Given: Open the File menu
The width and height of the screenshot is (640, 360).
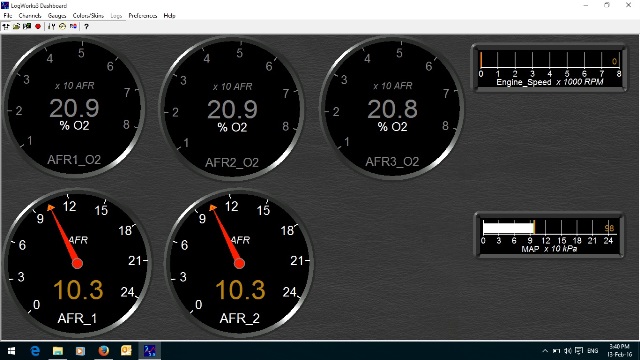Looking at the screenshot, I should click(x=8, y=16).
